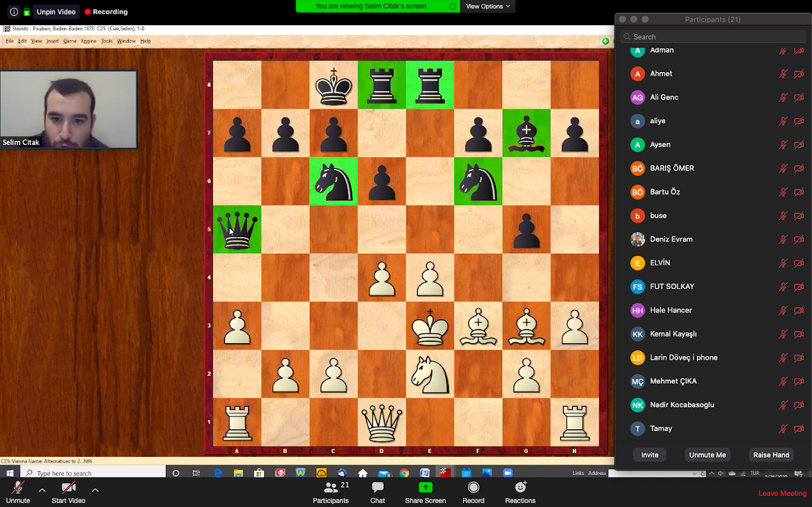Image resolution: width=812 pixels, height=507 pixels.
Task: Open the Engine menu in the chess app
Action: (89, 41)
